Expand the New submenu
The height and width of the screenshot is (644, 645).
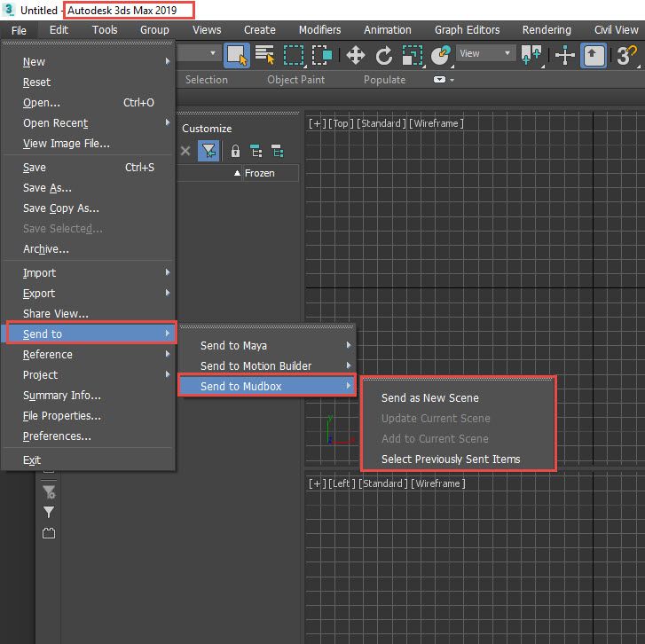tap(89, 62)
